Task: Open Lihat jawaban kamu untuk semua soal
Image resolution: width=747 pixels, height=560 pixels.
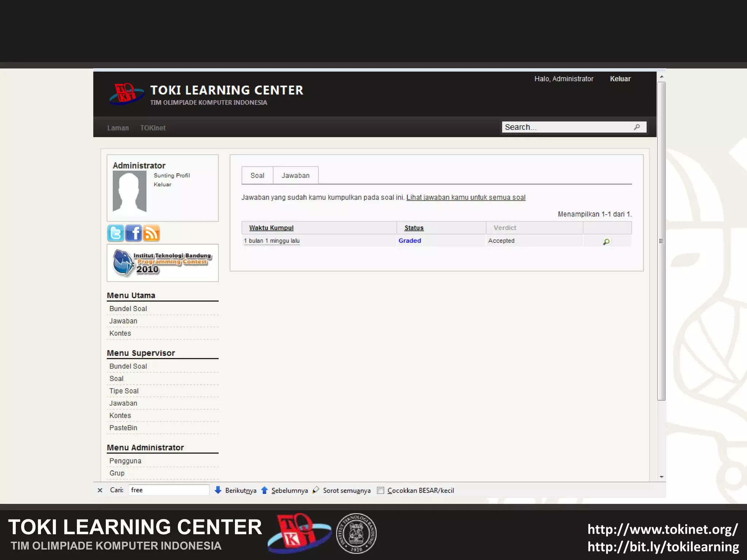Action: [466, 197]
